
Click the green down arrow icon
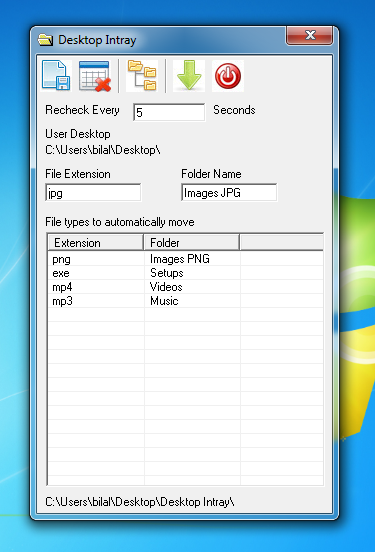coord(189,76)
